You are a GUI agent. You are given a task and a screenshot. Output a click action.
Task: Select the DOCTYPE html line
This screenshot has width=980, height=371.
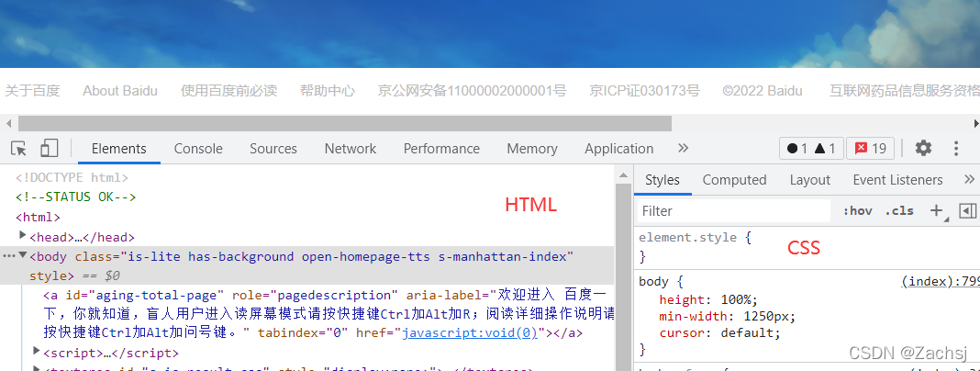click(72, 177)
